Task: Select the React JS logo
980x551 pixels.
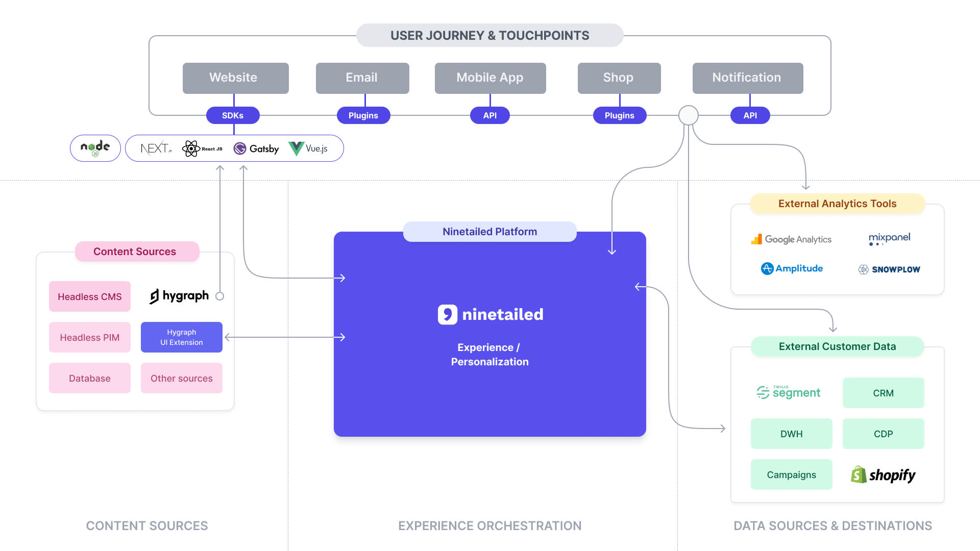Action: pyautogui.click(x=202, y=148)
